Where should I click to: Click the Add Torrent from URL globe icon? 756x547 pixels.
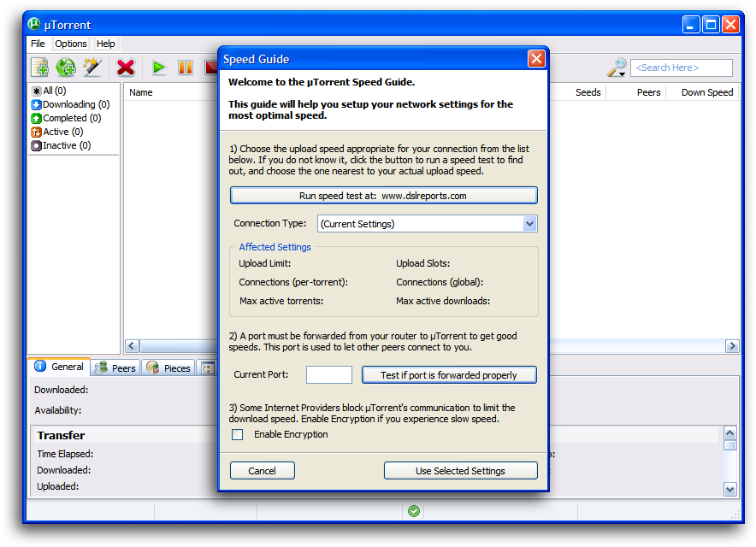click(66, 67)
